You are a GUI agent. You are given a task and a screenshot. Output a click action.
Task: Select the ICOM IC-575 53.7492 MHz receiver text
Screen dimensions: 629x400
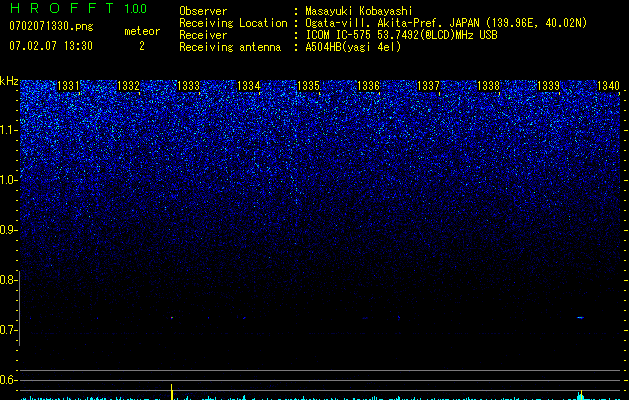point(401,35)
